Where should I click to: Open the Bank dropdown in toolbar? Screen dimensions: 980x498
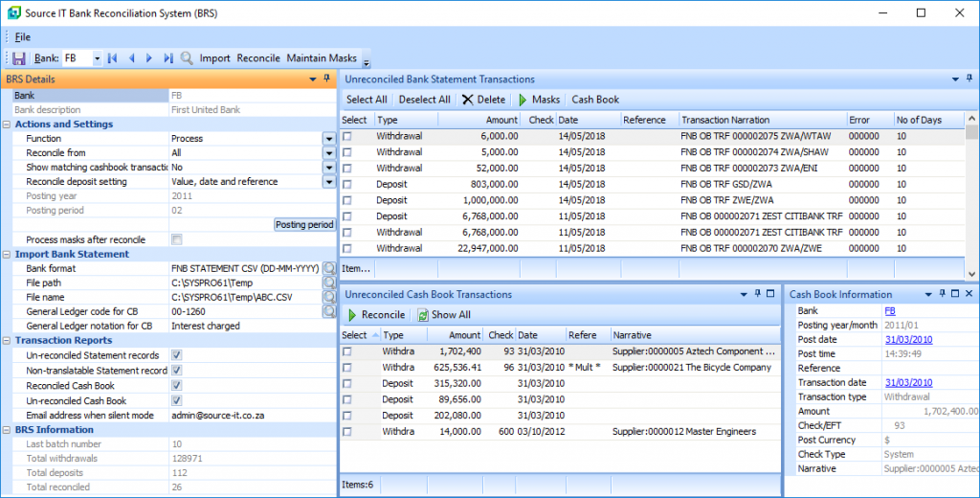(97, 58)
